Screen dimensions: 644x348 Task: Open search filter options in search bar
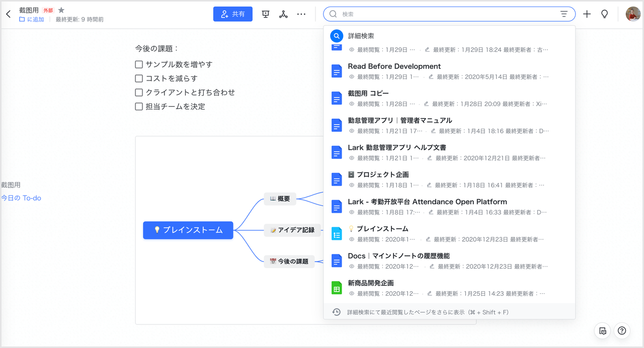click(564, 14)
